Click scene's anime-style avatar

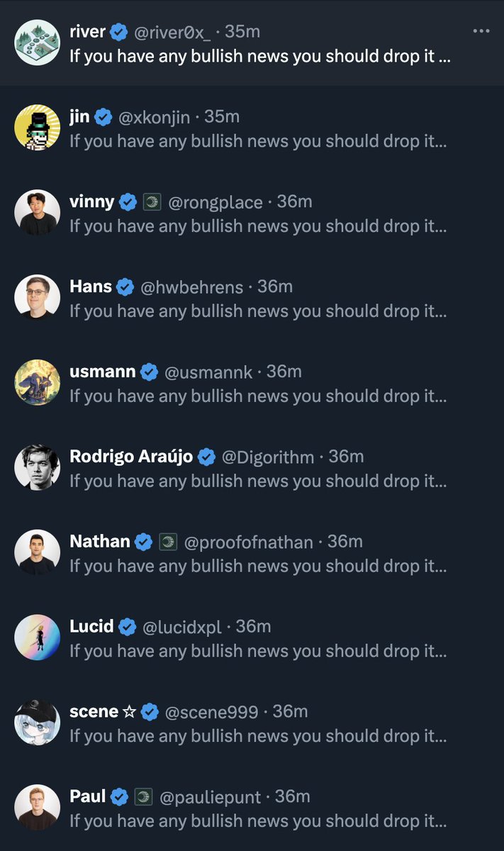pos(37,723)
